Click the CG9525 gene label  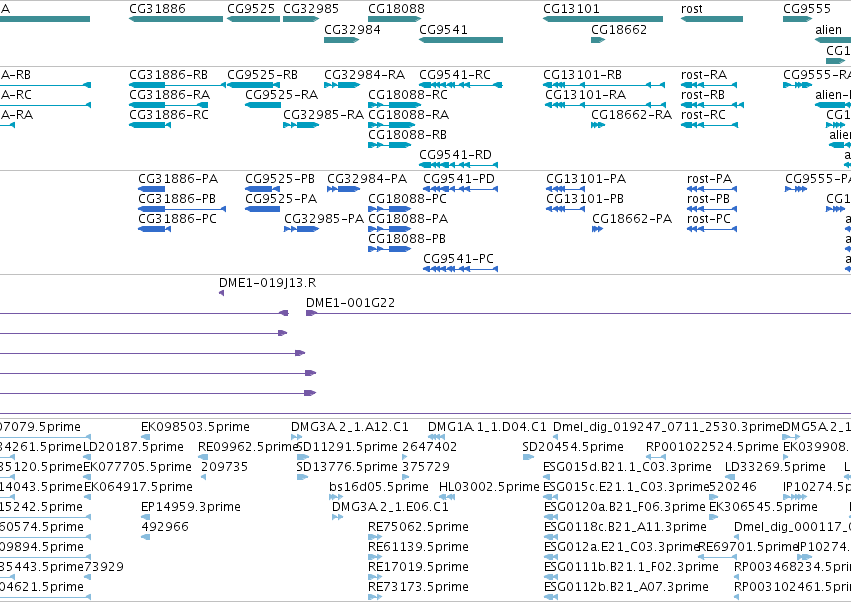tap(251, 9)
